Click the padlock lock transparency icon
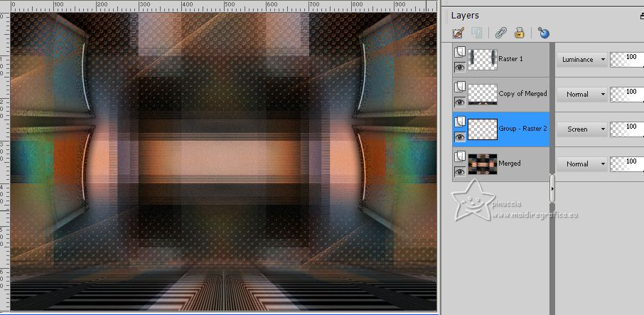 [520, 33]
